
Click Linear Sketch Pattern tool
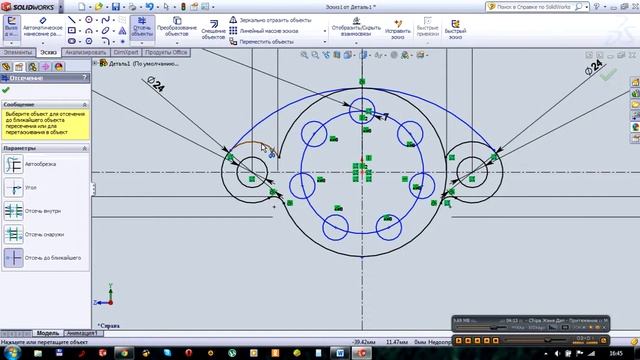click(x=264, y=31)
